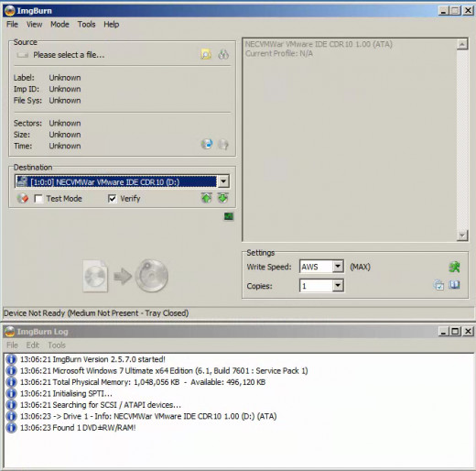Click the green automatic write speed icon
This screenshot has height=471, width=476.
pos(454,267)
